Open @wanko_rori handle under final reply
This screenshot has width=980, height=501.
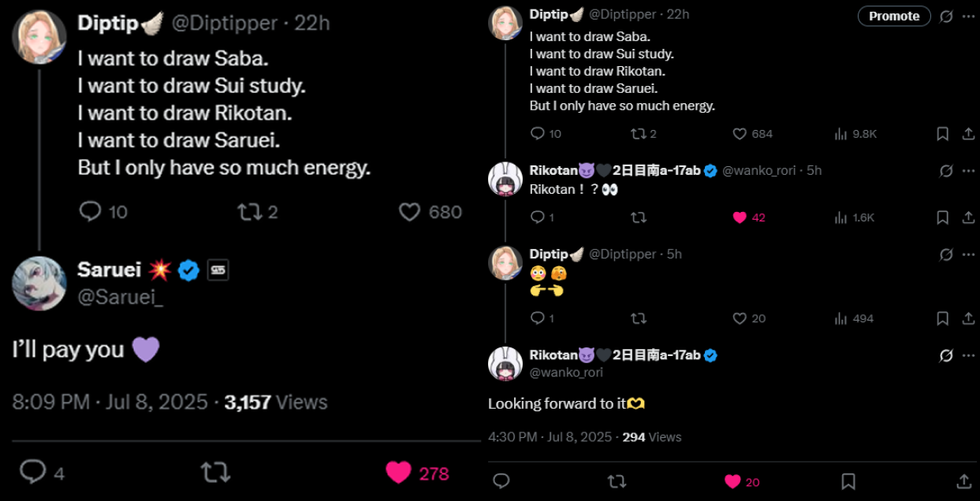coord(566,373)
